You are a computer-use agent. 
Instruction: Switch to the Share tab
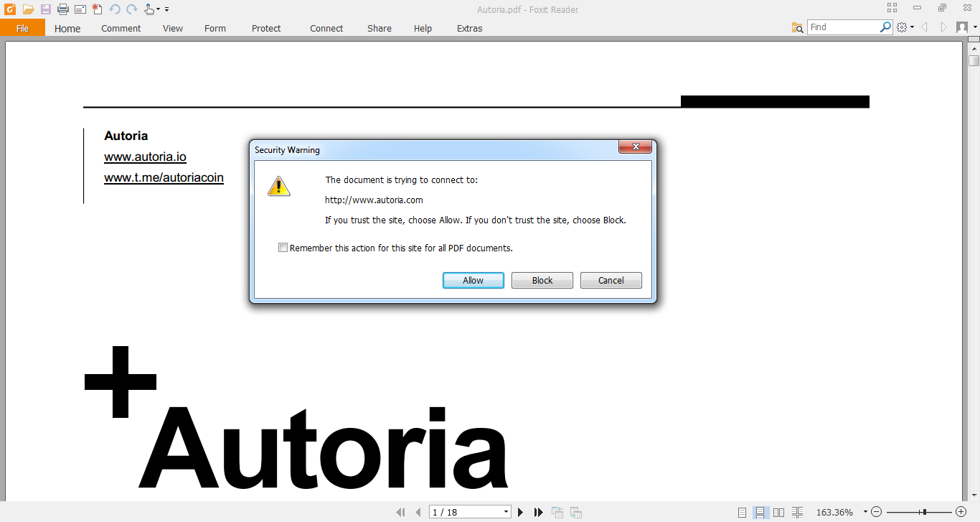[x=380, y=28]
